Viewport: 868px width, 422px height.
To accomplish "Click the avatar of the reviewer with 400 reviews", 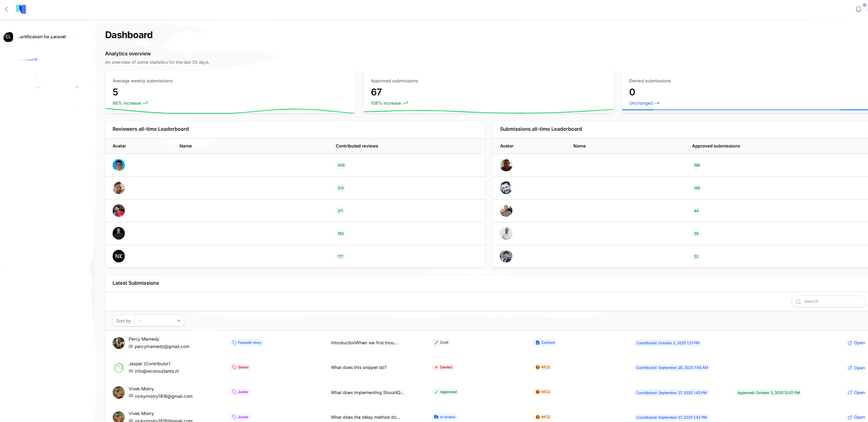I will click(x=119, y=165).
